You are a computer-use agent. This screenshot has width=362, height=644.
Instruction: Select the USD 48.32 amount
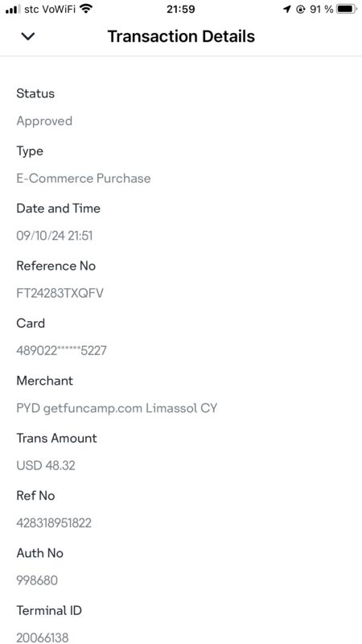[46, 466]
